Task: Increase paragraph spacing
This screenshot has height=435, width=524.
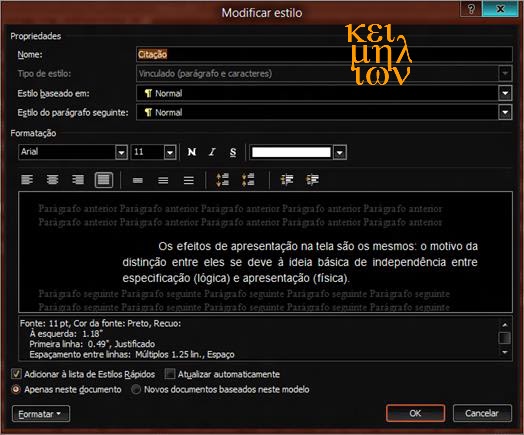Action: (223, 180)
